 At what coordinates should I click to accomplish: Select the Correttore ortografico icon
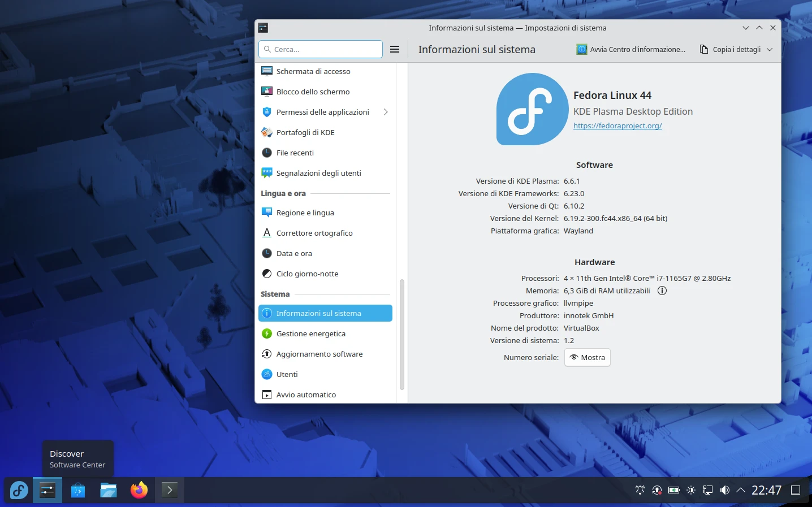266,233
